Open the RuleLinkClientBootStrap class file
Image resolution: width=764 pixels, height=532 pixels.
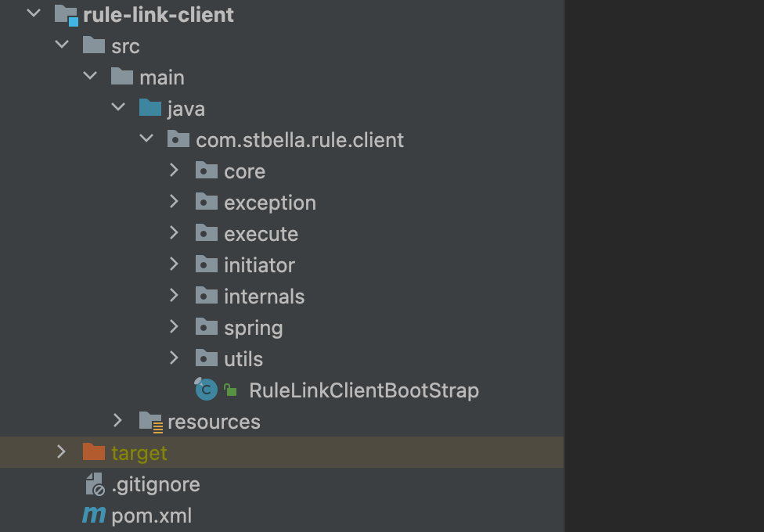click(x=363, y=390)
